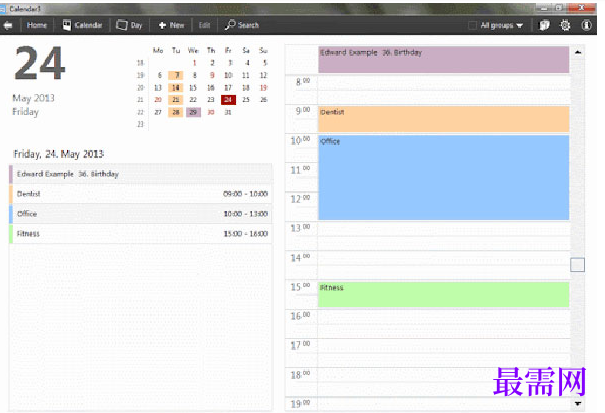
Task: Create a New appointment
Action: point(171,25)
